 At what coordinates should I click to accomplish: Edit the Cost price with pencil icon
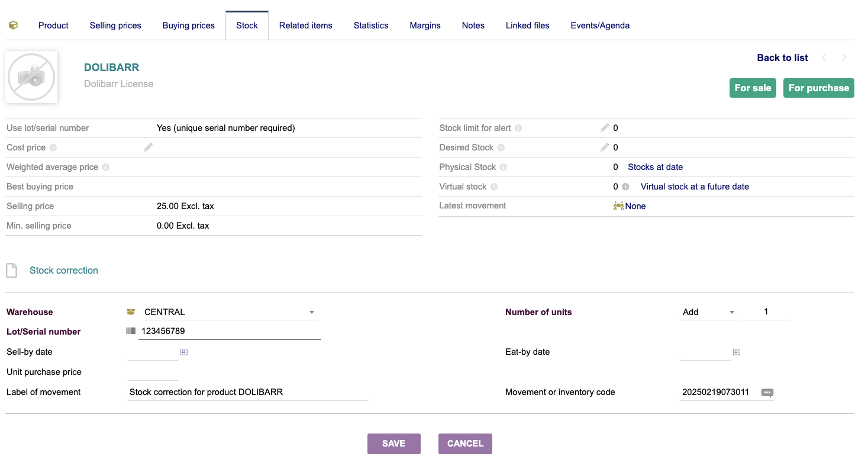(x=148, y=147)
